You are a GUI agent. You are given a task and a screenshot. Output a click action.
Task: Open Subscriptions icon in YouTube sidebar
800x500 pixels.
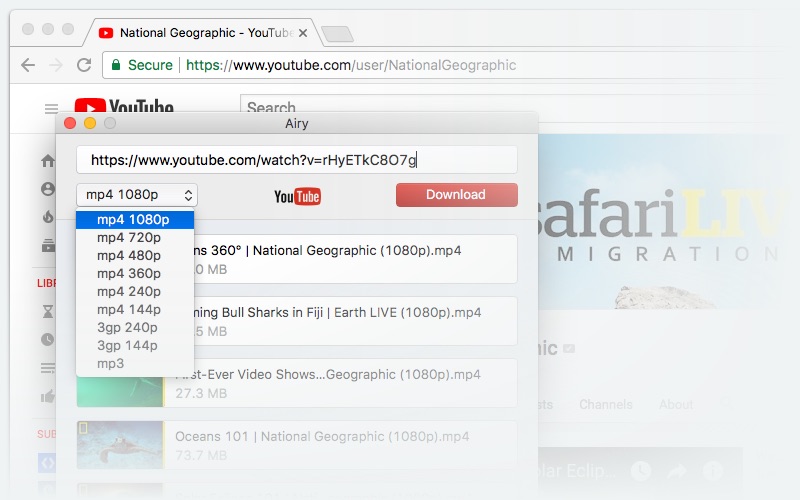pyautogui.click(x=48, y=245)
